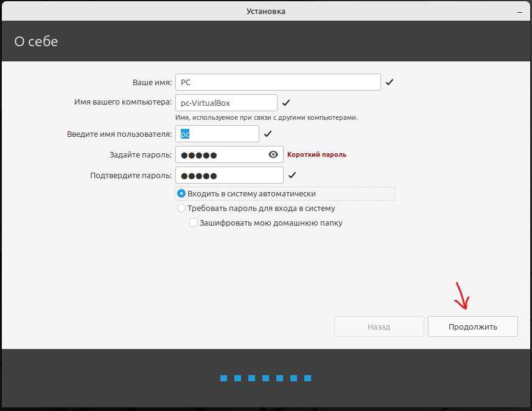Focus the 'Задайте пароль' password field
532x411 pixels.
coord(229,155)
